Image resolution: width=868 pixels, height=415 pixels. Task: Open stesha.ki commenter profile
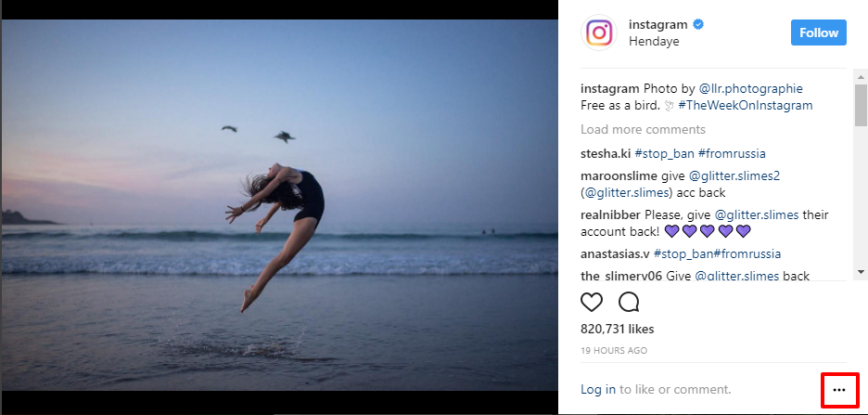[606, 153]
